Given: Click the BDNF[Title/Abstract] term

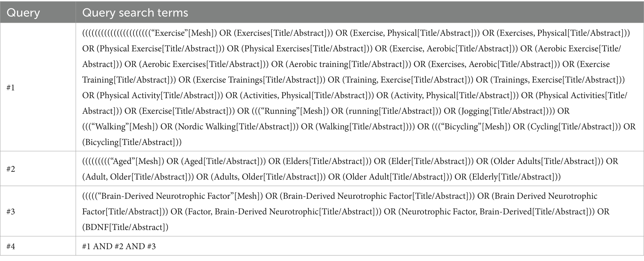Looking at the screenshot, I should [124, 227].
